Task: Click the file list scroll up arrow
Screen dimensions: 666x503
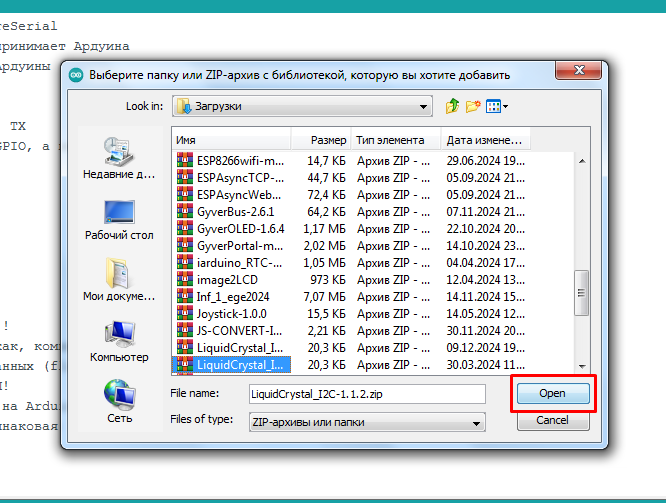Action: (582, 161)
